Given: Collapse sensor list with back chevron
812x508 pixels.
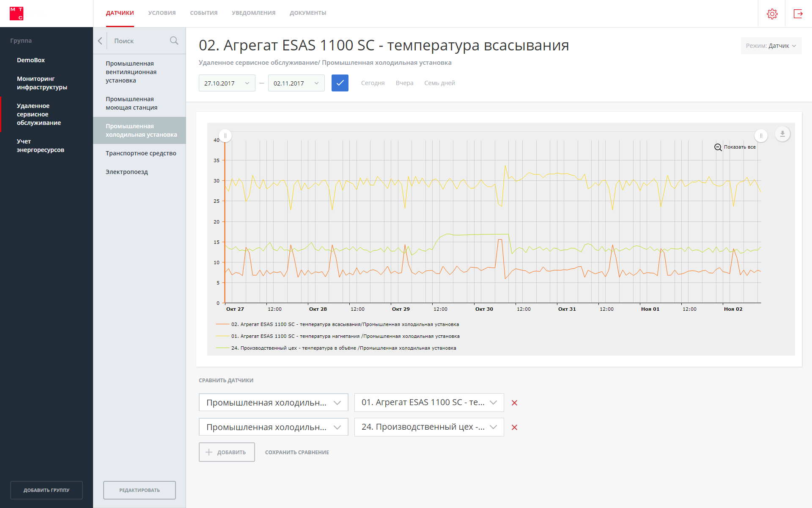Looking at the screenshot, I should tap(100, 41).
